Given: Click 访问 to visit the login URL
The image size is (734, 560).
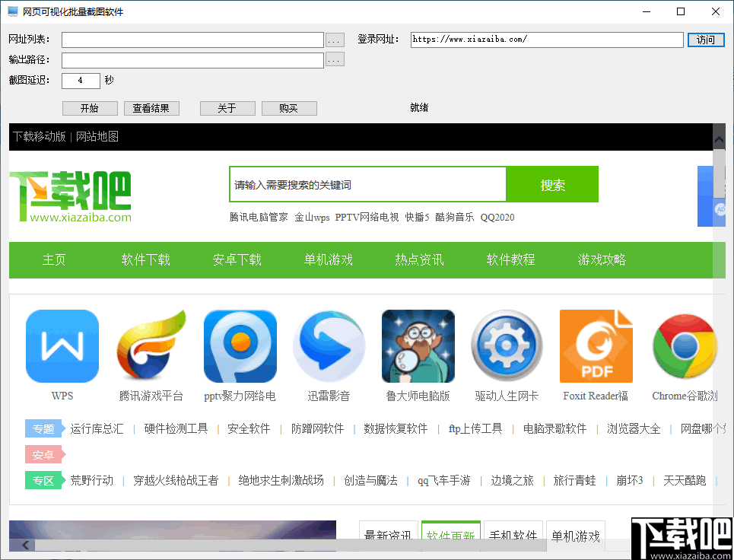Looking at the screenshot, I should pyautogui.click(x=705, y=40).
